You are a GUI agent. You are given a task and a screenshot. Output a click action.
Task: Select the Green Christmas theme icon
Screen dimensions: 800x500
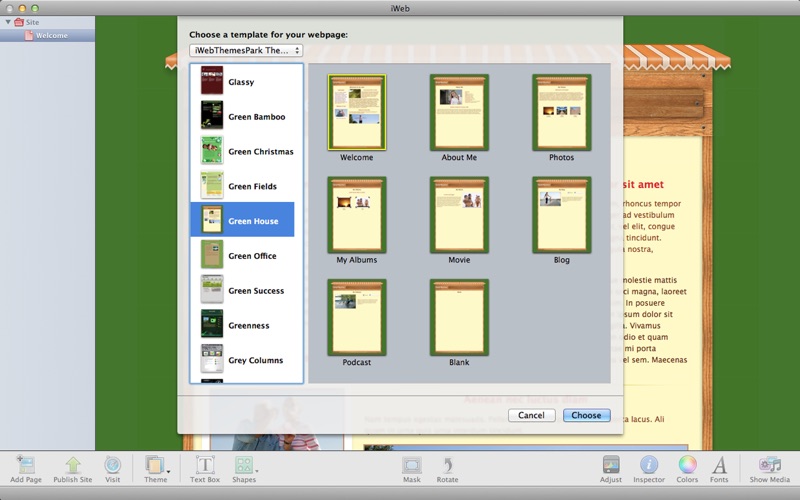[x=212, y=150]
